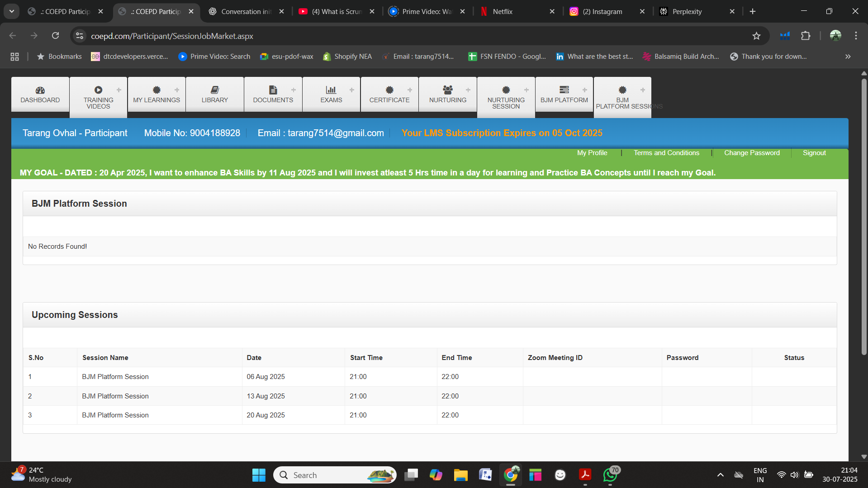
Task: Click the Nurturing people group icon
Action: point(448,90)
